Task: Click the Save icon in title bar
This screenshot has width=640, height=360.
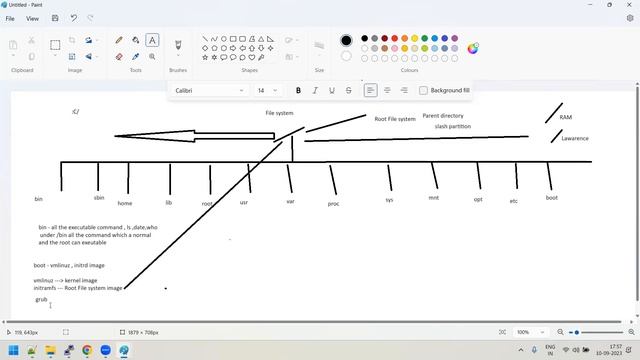Action: [x=55, y=18]
